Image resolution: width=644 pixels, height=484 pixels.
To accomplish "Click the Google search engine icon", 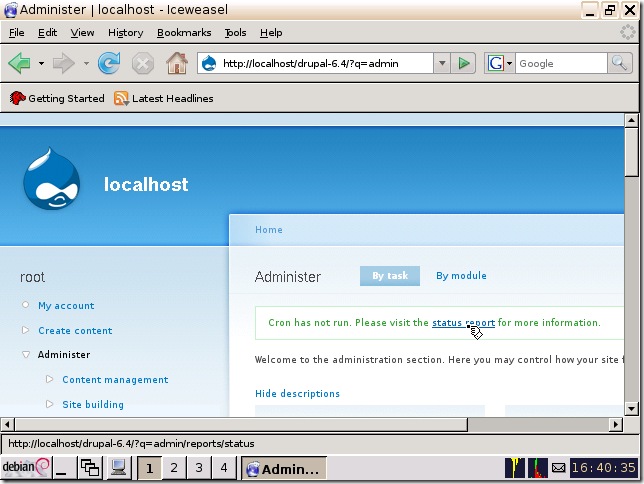I will [x=495, y=63].
